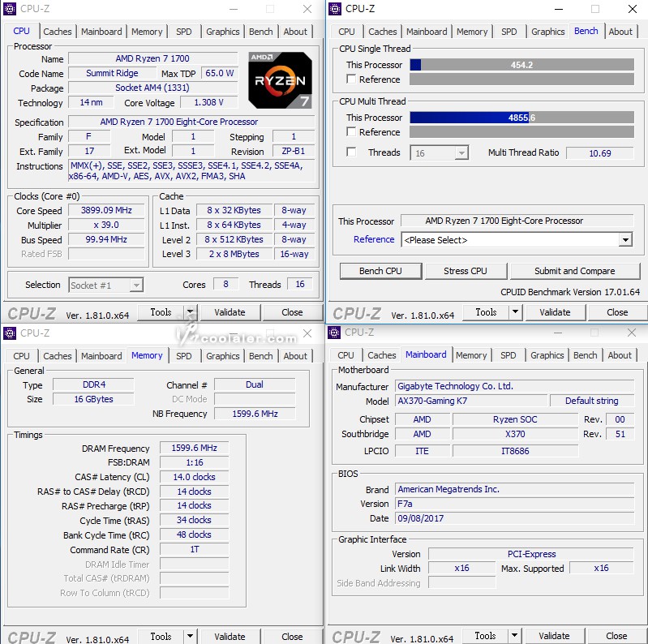648x644 pixels.
Task: Click the Command Rate value 1T
Action: tap(194, 549)
